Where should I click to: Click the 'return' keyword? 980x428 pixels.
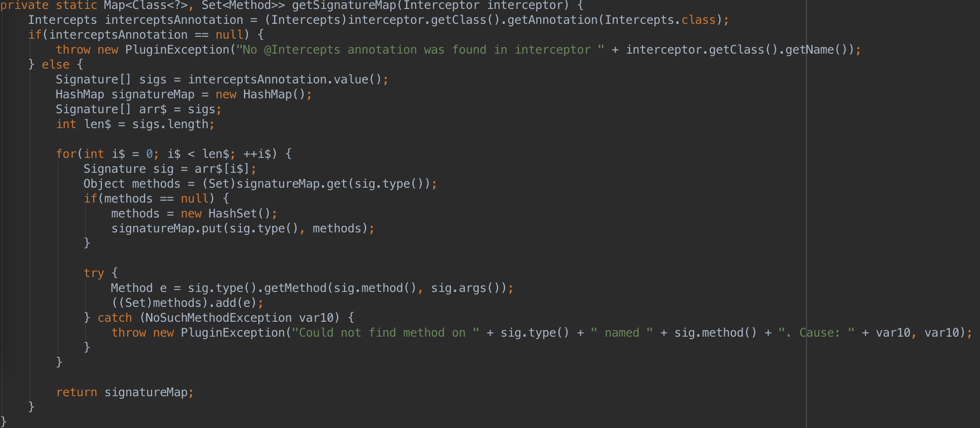point(76,393)
